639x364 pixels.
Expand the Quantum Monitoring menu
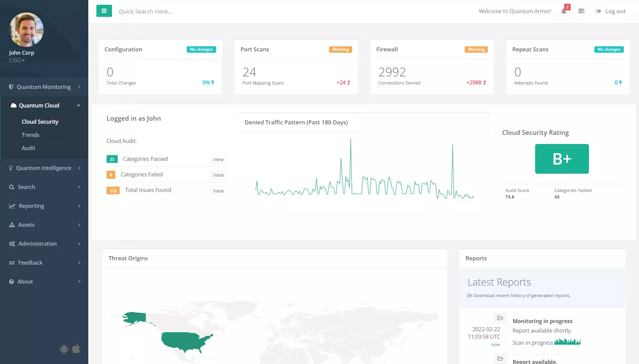tap(44, 87)
